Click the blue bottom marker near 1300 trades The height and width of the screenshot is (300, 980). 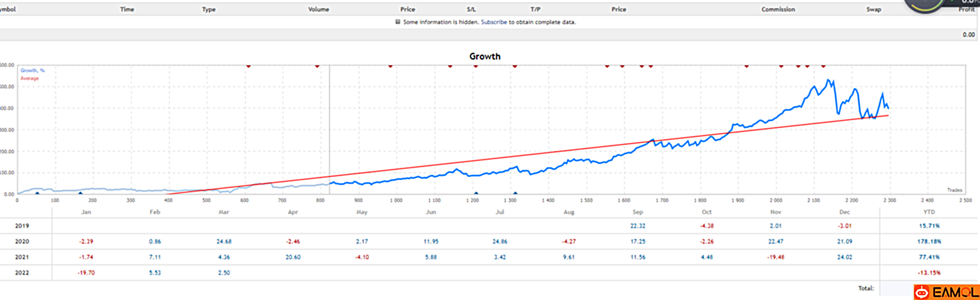click(515, 193)
